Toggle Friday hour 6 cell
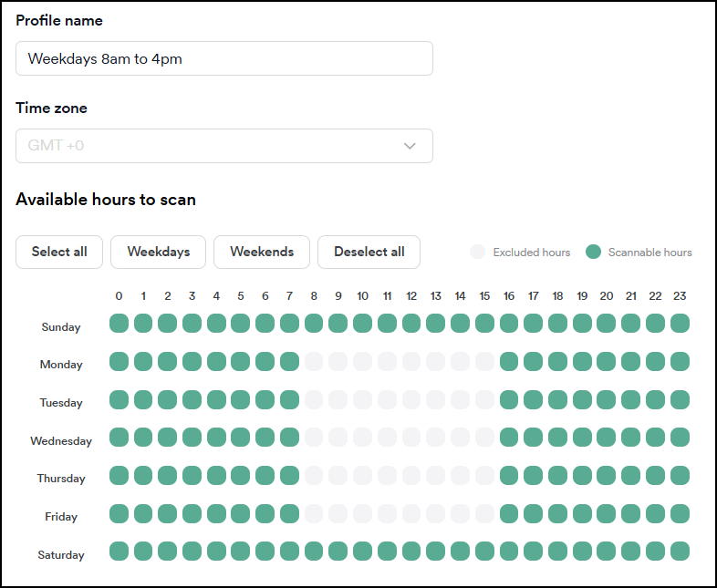 click(x=265, y=514)
